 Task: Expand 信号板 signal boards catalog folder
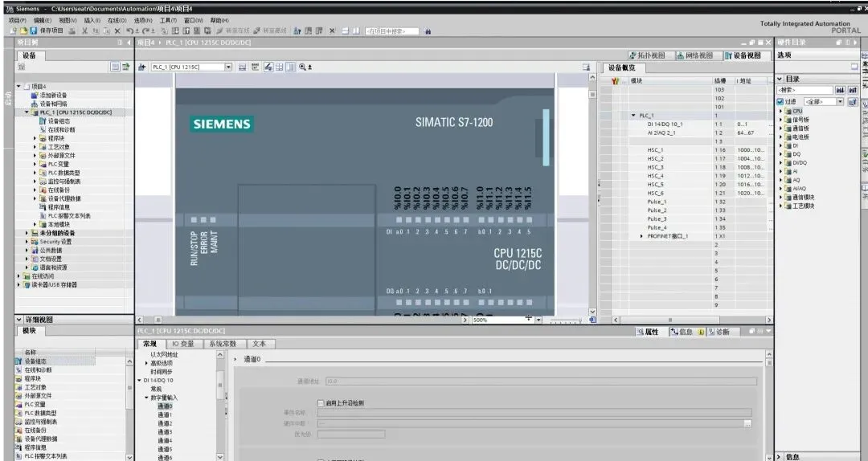781,120
